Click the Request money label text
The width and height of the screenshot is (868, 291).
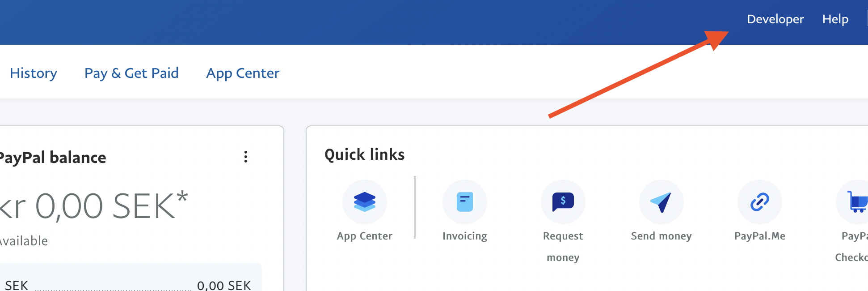(563, 247)
